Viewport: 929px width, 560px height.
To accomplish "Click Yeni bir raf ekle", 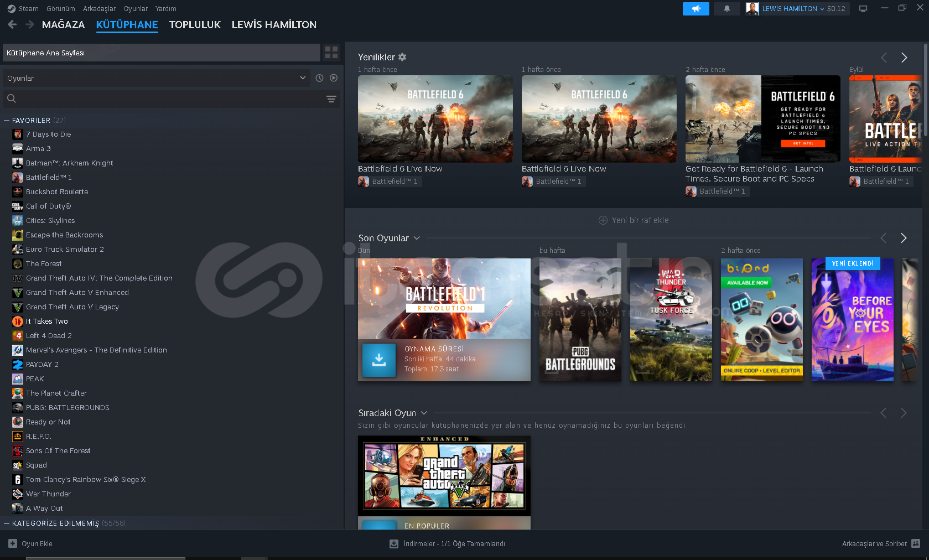I will [x=634, y=220].
